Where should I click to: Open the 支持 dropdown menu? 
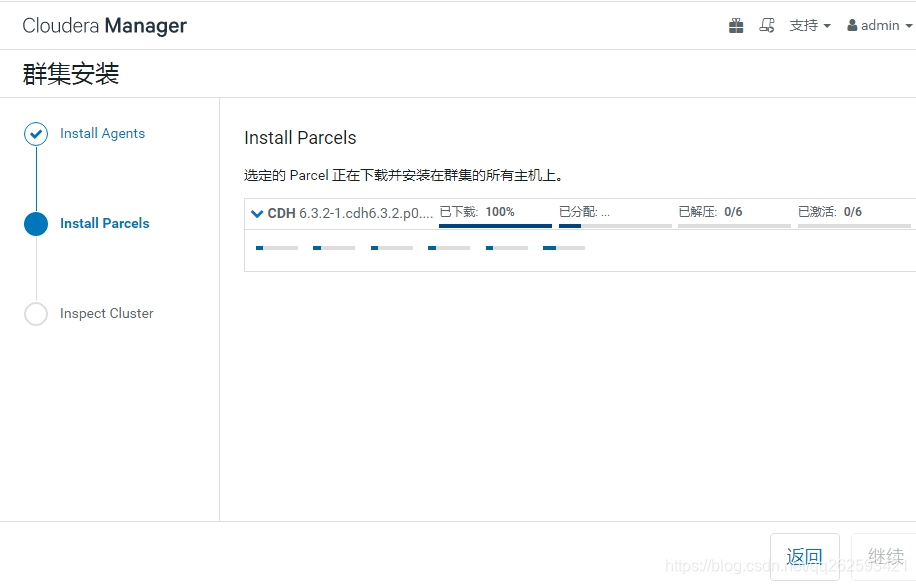click(810, 26)
